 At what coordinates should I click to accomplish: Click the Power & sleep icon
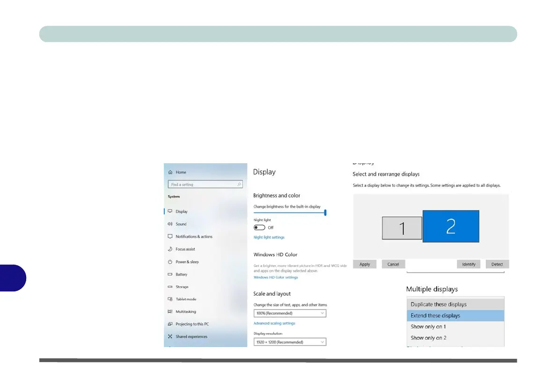click(170, 261)
